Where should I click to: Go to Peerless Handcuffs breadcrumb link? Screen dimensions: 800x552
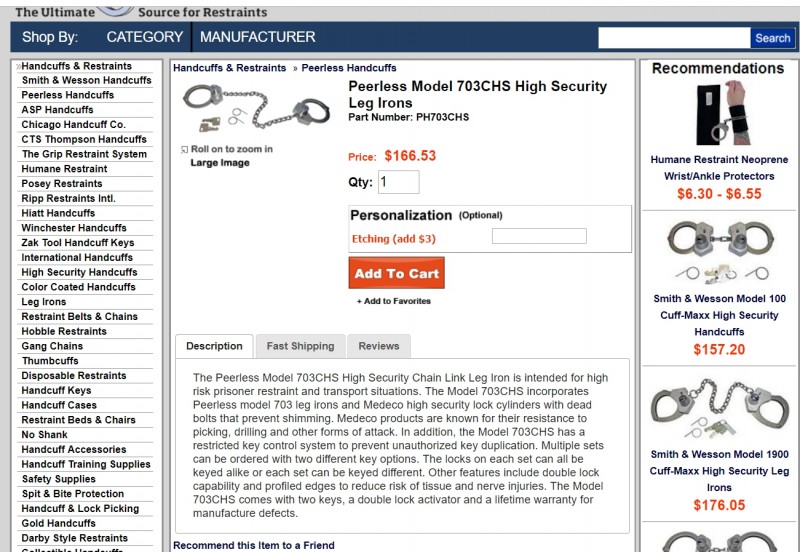[349, 68]
